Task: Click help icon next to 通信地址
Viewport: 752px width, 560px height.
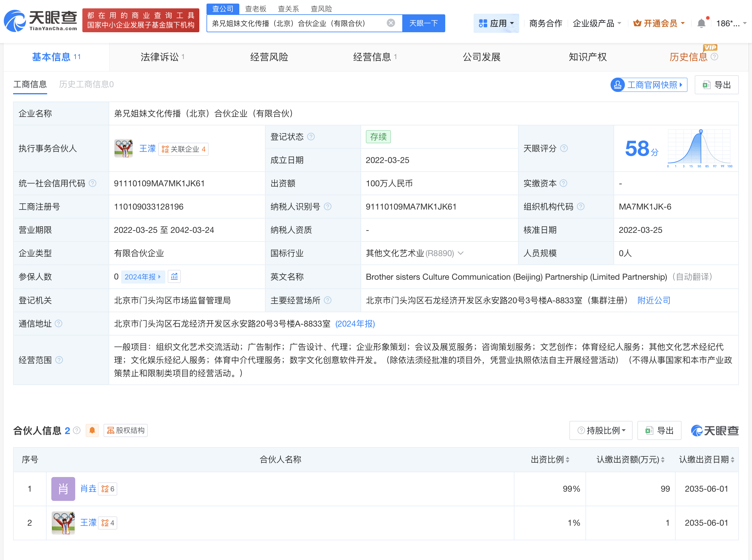Action: (x=58, y=323)
